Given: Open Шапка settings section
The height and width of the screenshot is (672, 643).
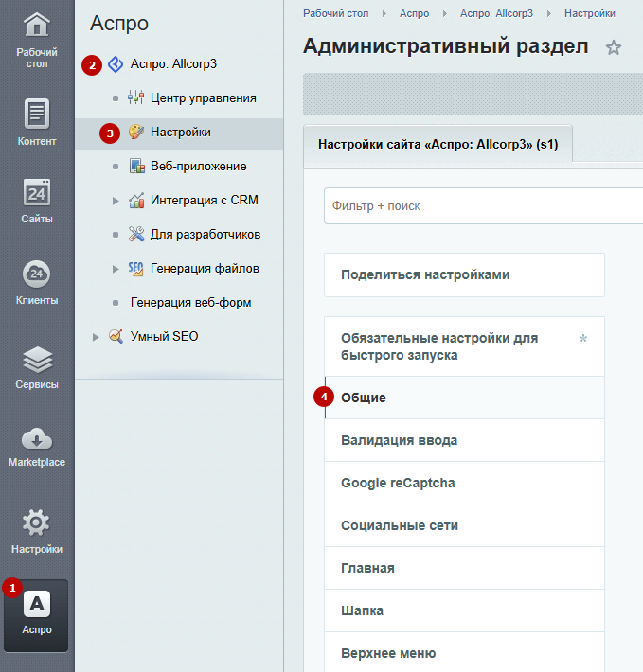Looking at the screenshot, I should 464,610.
